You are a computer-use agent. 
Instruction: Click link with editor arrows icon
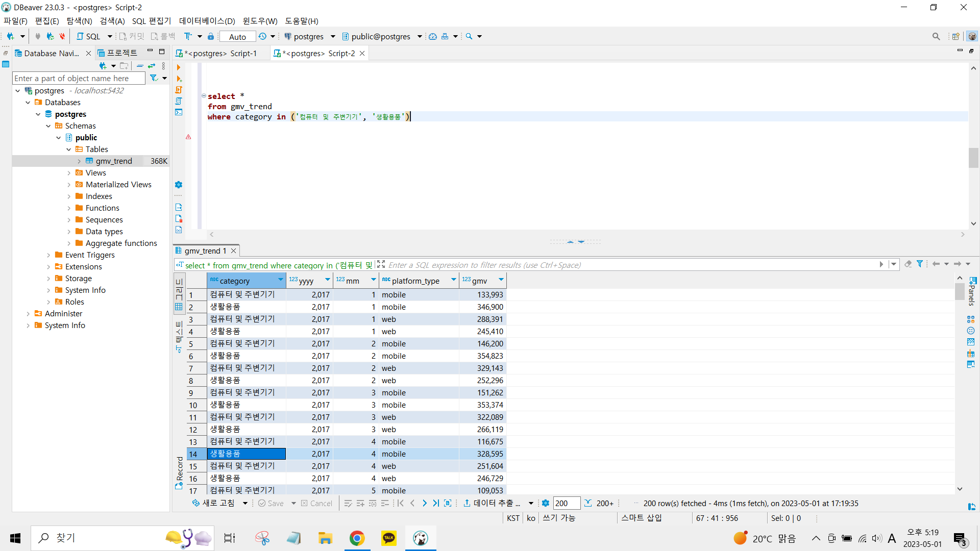(x=152, y=66)
